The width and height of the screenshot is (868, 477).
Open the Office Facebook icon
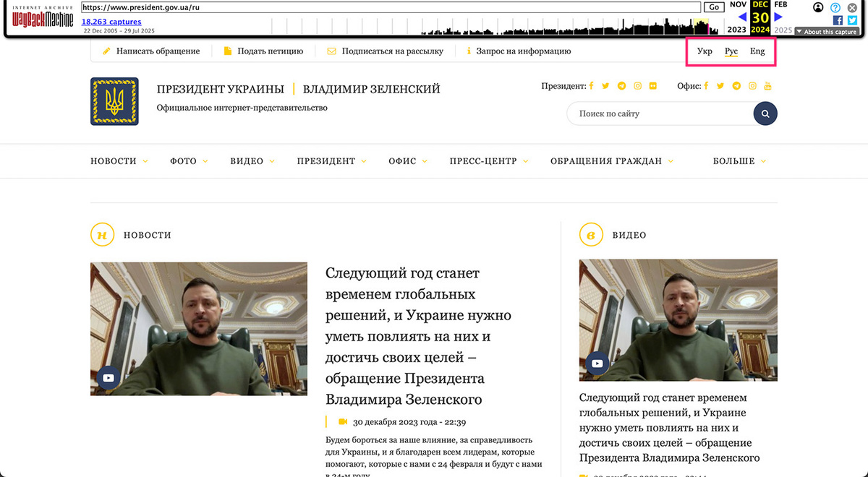pos(707,85)
